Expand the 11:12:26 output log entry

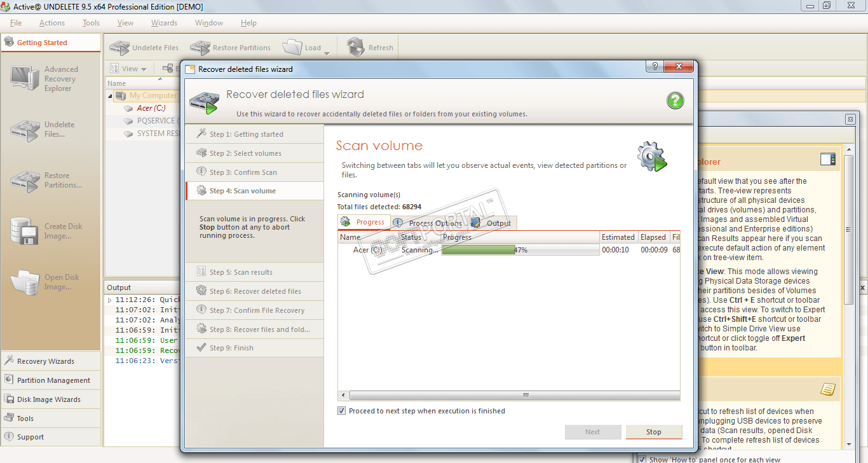(x=110, y=300)
